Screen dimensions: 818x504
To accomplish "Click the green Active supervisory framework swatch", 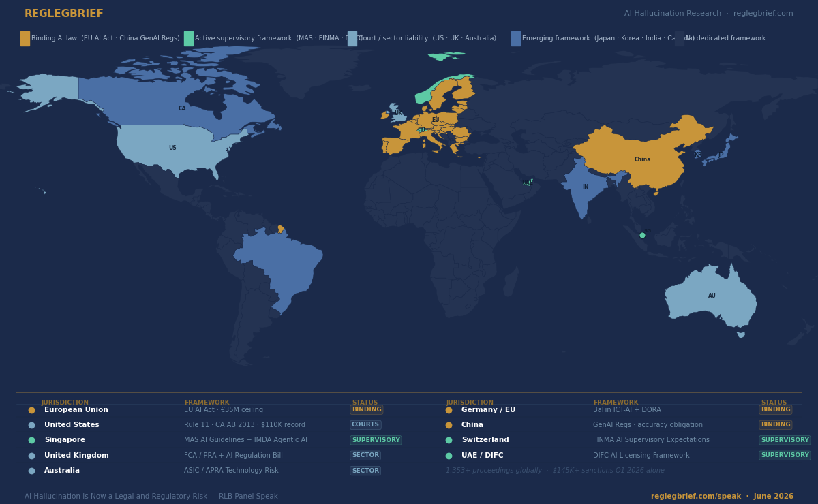I will click(189, 39).
